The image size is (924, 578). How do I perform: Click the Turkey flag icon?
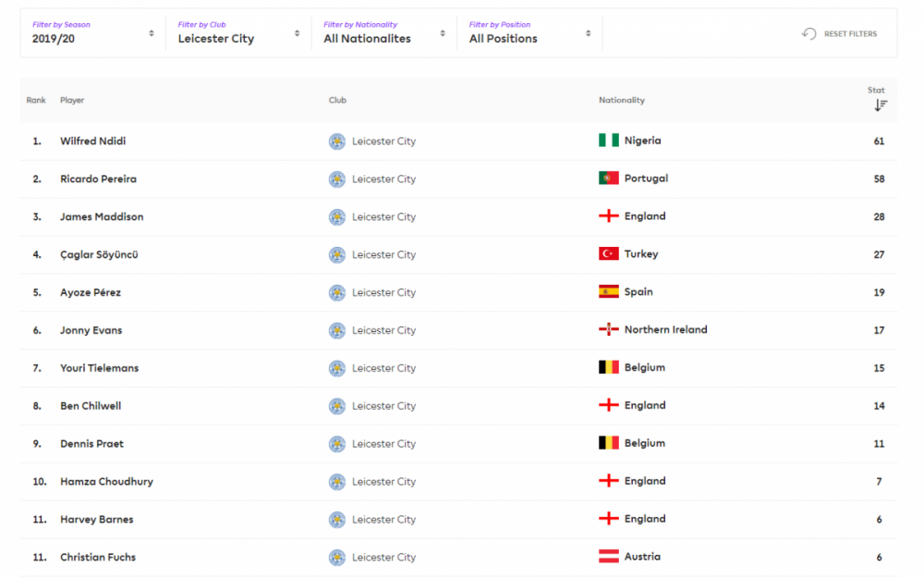click(609, 253)
